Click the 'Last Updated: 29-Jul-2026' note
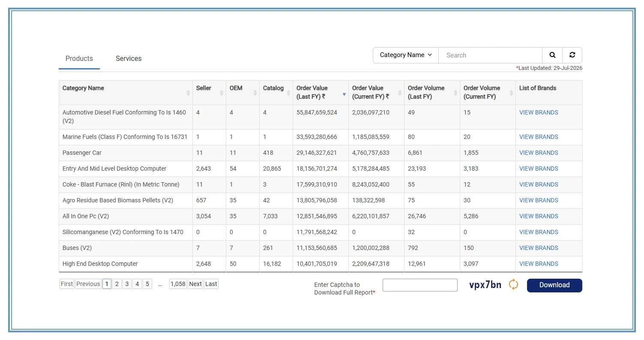Screen dimensions: 644x340 tap(549, 68)
